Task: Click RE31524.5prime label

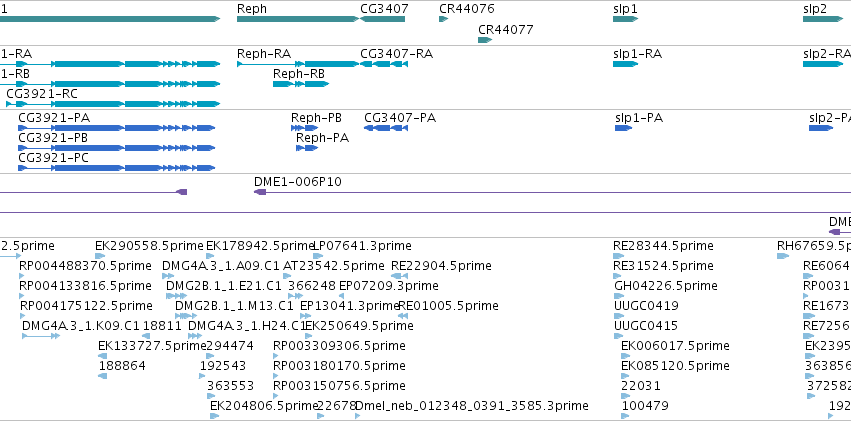Action: click(663, 266)
